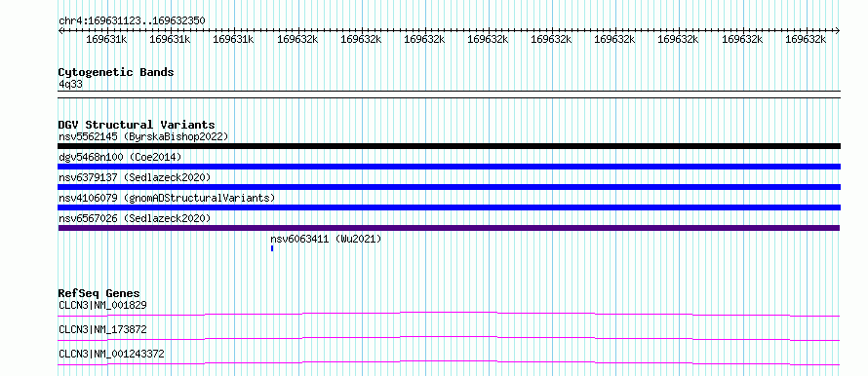Click the magenta CLCN3|NM_001829 transcript line
Image resolution: width=868 pixels, height=376 pixels.
(449, 314)
